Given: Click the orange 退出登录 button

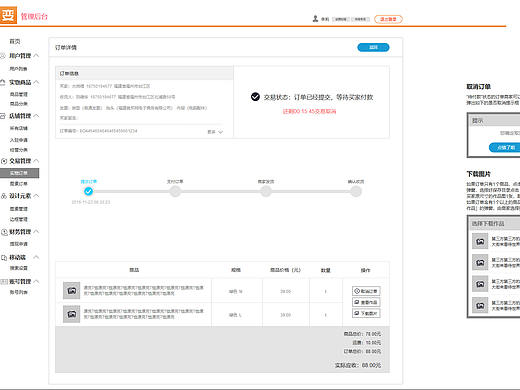Looking at the screenshot, I should click(388, 19).
